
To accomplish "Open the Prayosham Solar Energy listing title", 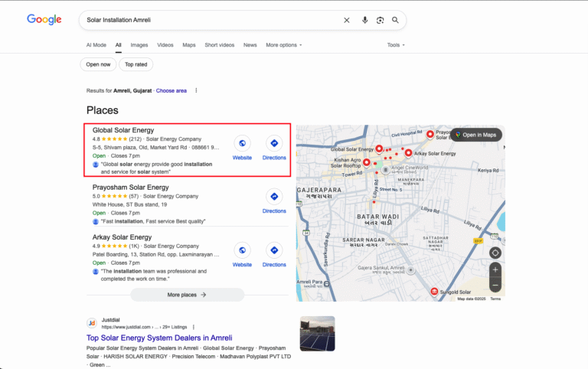I will coord(130,187).
